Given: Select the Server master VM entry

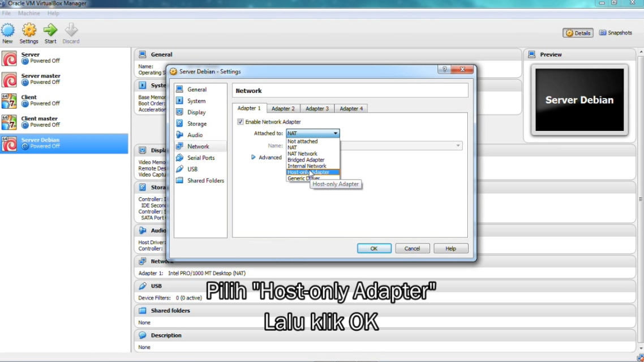Looking at the screenshot, I should pyautogui.click(x=64, y=79).
